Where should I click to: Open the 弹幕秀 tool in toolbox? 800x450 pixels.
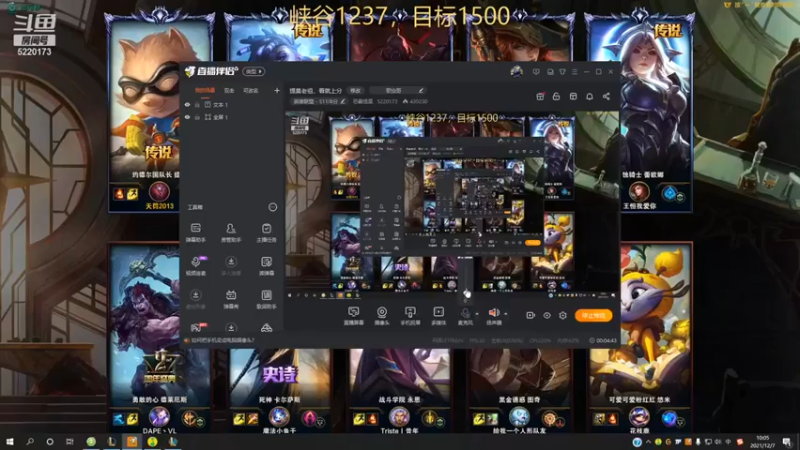pos(231,299)
